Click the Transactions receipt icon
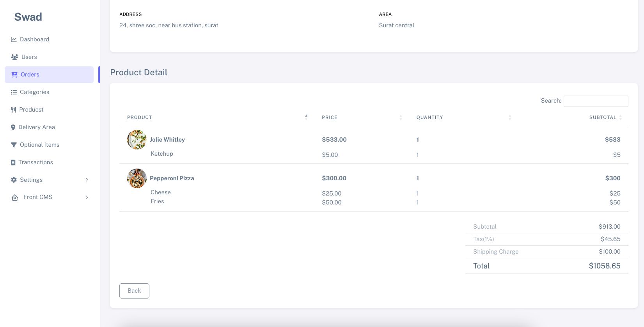Screen dimensions: 644x327 pyautogui.click(x=13, y=162)
